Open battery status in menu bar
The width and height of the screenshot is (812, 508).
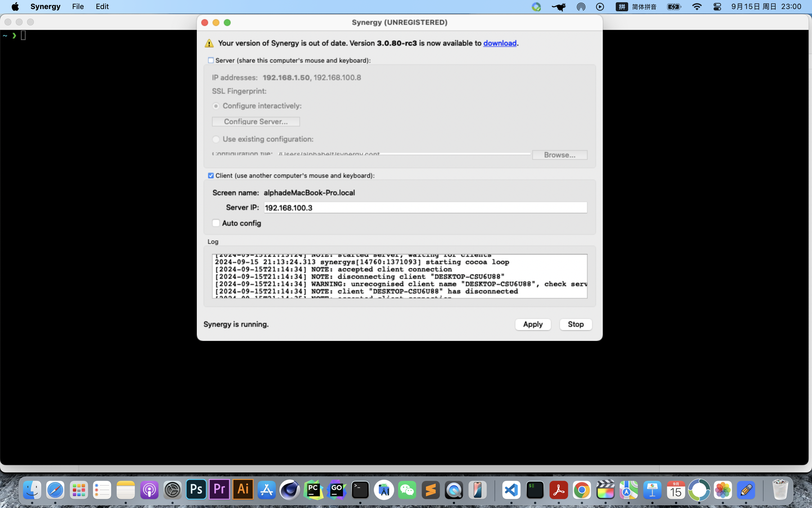tap(674, 7)
